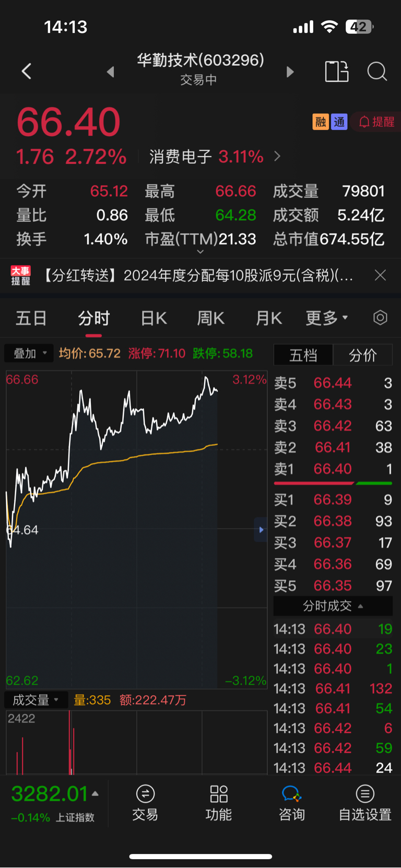Image resolution: width=401 pixels, height=868 pixels.
Task: Select the 买5 66.35 bid row
Action: 333,586
